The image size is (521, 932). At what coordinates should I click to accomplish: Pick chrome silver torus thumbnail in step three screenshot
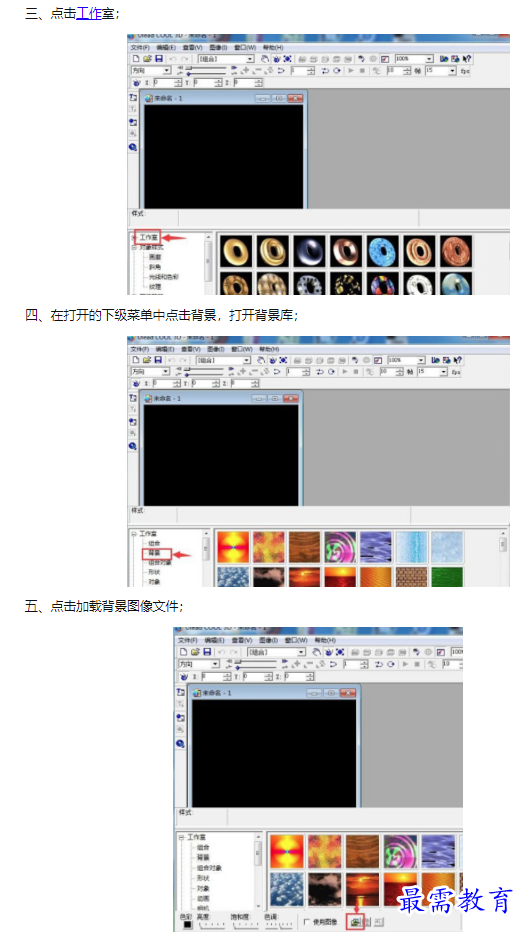310,251
